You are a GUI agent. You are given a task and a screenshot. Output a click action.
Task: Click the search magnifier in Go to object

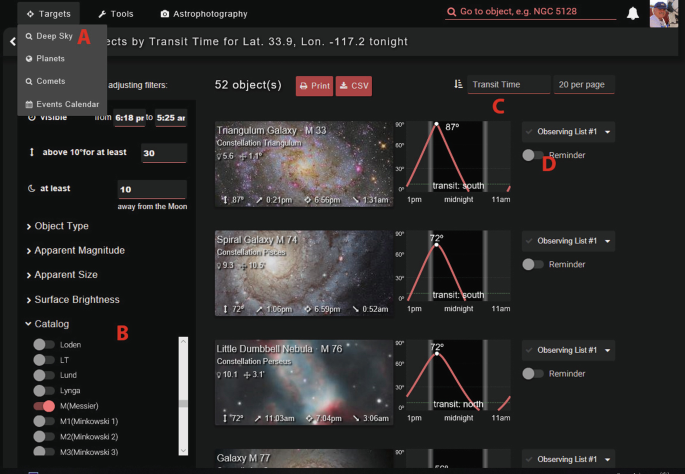[453, 12]
